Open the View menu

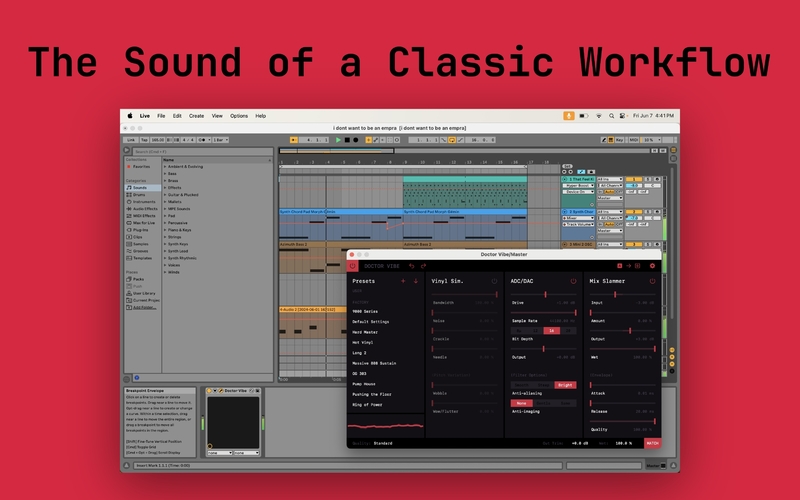pyautogui.click(x=217, y=116)
